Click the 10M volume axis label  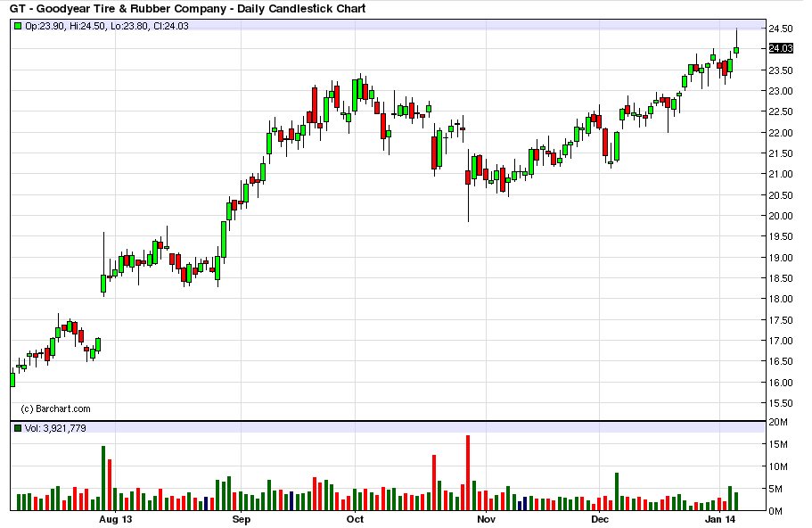(x=778, y=466)
